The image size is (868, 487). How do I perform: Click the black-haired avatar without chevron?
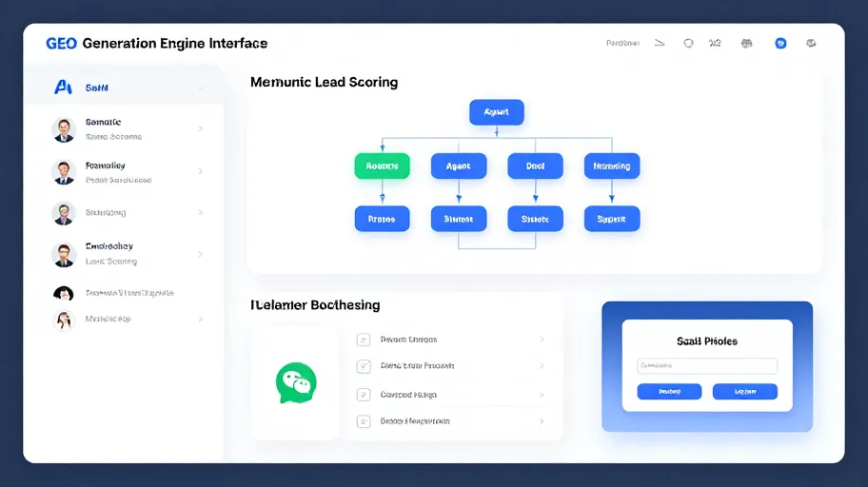(x=64, y=293)
